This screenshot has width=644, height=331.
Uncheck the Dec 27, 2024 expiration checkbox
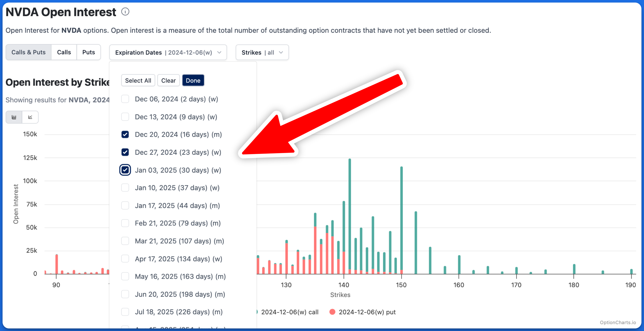[125, 152]
